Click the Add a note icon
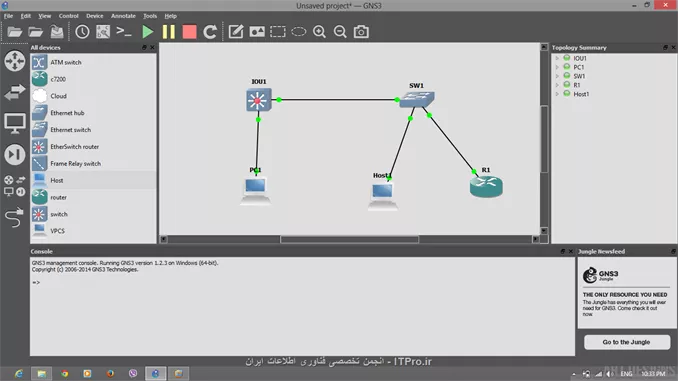678x381 pixels. pos(236,32)
